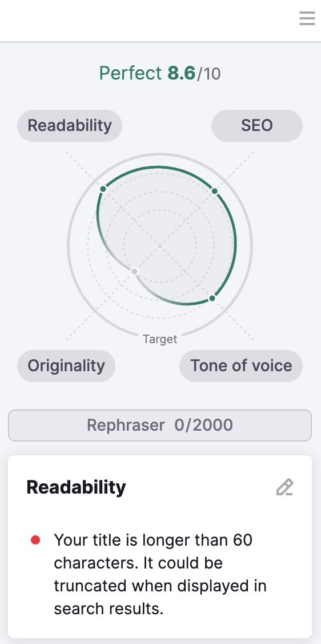
Task: Click the 8.6 score value
Action: pos(181,74)
